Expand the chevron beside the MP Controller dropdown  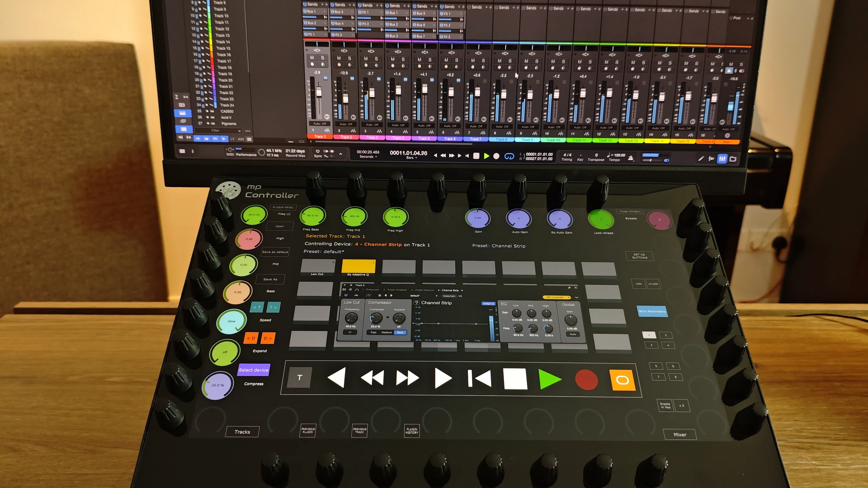[x=576, y=297]
